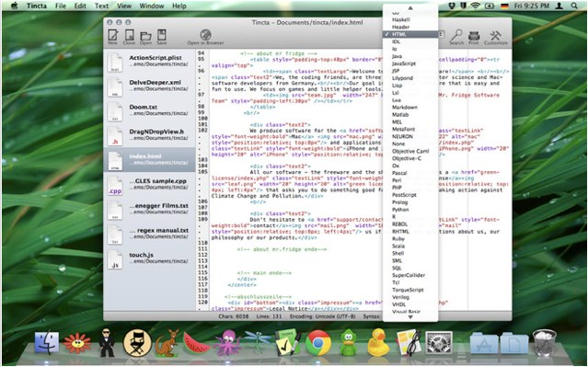Select SuperCollider syntax entry
Image resolution: width=588 pixels, height=367 pixels.
click(410, 275)
